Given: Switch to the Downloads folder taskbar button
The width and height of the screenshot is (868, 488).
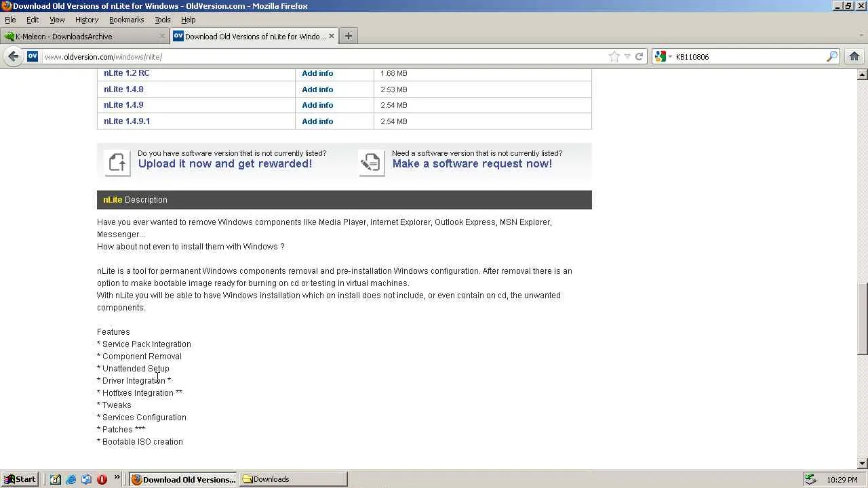Looking at the screenshot, I should [293, 479].
